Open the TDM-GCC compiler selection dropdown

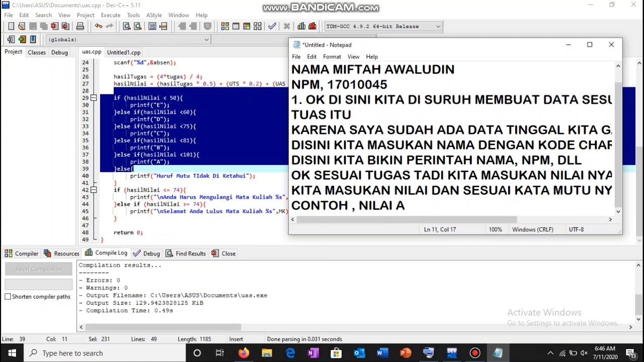438,26
